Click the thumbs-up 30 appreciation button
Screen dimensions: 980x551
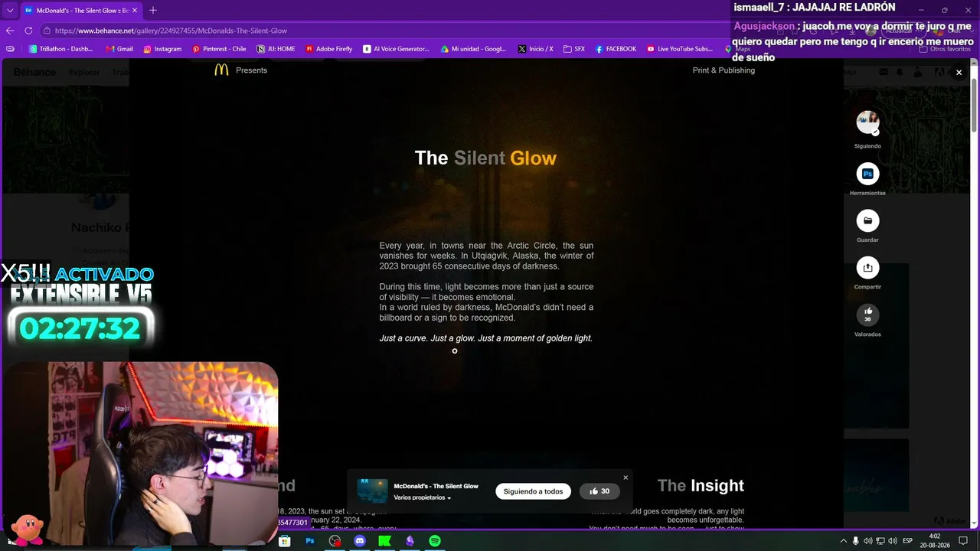tap(599, 491)
